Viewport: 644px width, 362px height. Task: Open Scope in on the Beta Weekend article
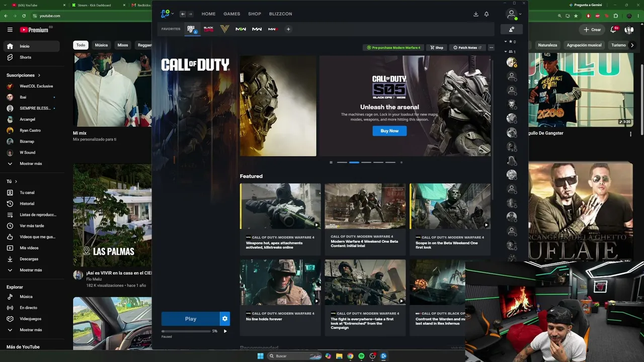(x=450, y=219)
